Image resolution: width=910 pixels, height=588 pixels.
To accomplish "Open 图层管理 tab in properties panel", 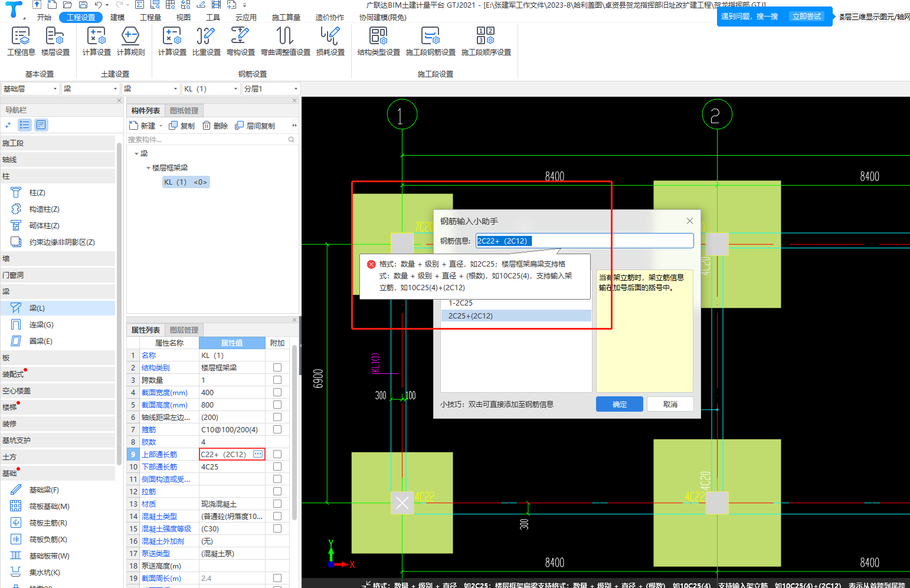I will tap(184, 330).
